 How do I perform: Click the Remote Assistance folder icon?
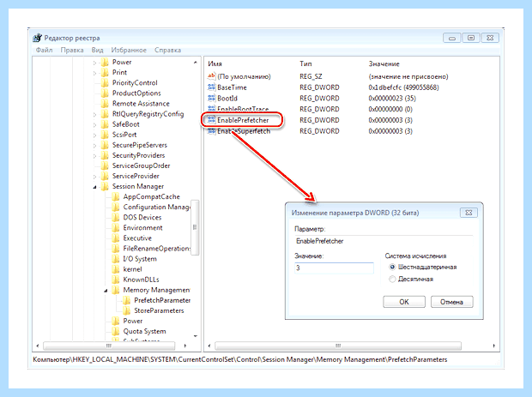[105, 104]
